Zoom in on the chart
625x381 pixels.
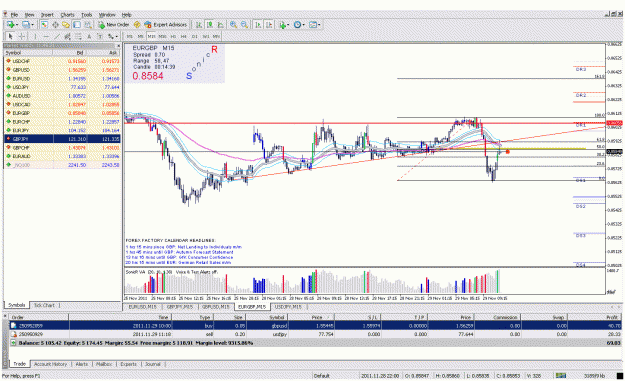233,25
